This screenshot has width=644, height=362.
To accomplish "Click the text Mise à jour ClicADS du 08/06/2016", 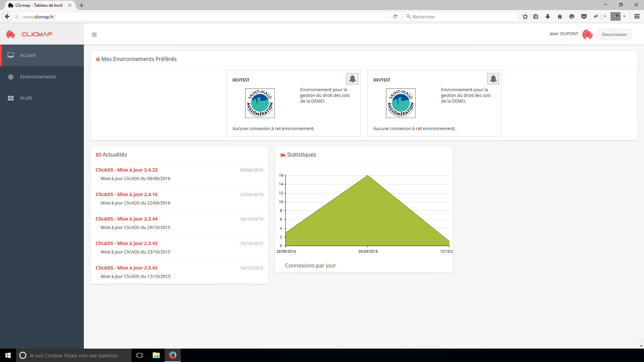I will 136,178.
